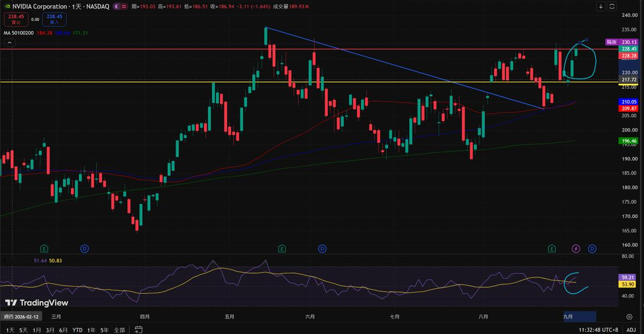
Task: Click the blue 210.05 MA price label
Action: click(628, 101)
